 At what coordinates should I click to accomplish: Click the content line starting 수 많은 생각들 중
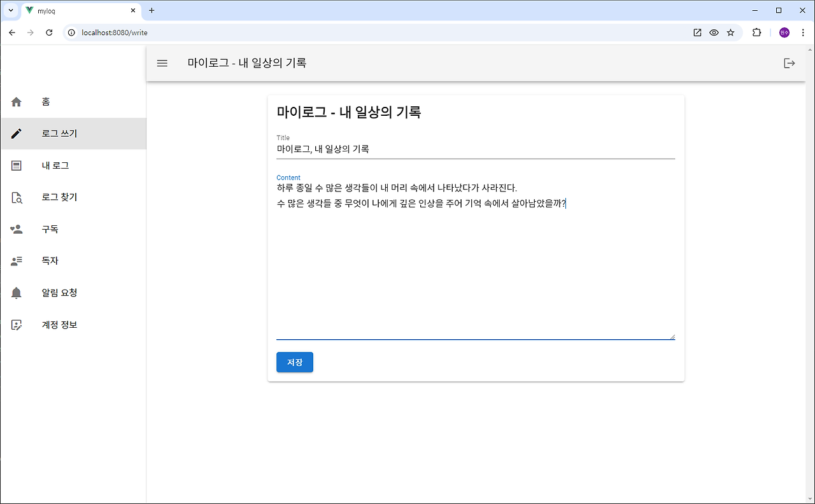tap(422, 204)
